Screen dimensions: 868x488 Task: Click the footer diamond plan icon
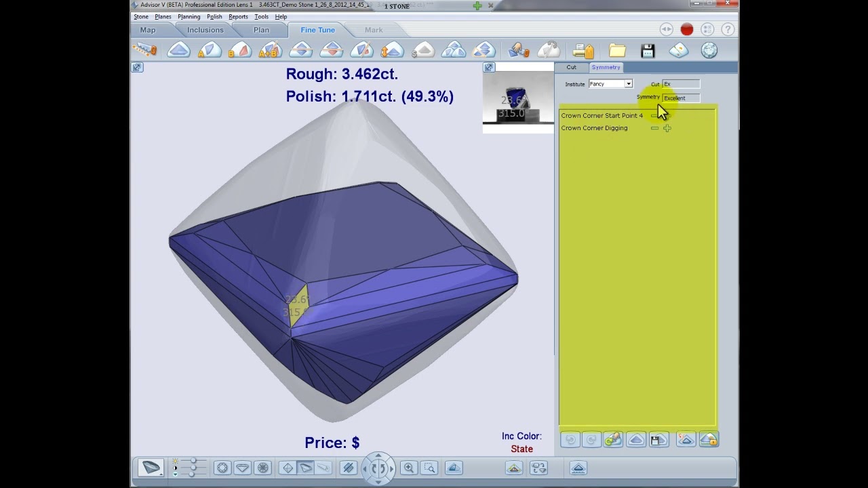coord(636,440)
